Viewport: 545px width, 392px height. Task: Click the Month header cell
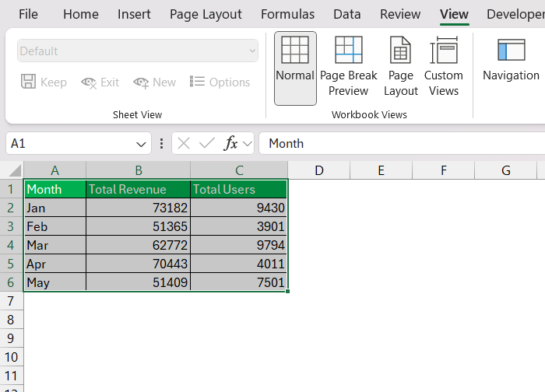point(55,189)
